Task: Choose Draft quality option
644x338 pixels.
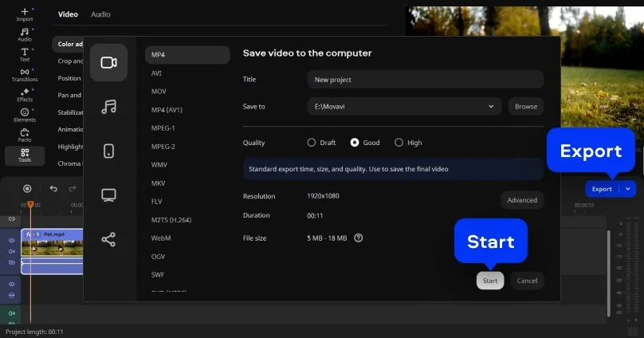Action: [312, 143]
